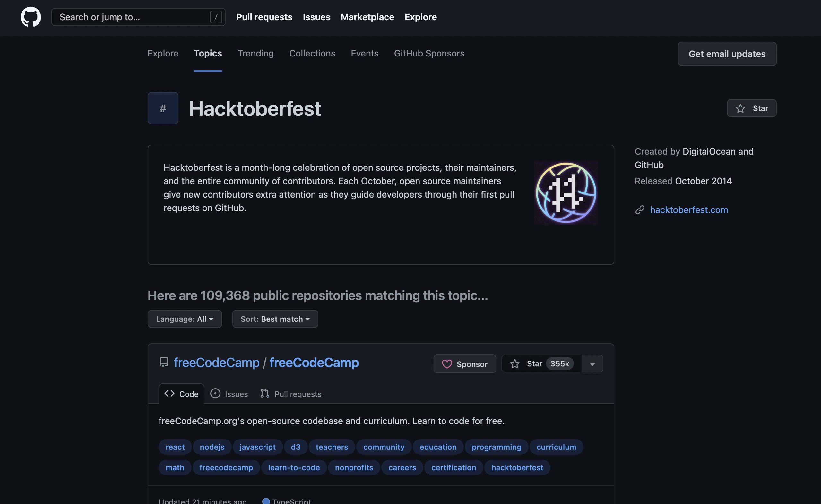Select the repo Pull requests tab
Screen dimensions: 821x504
pyautogui.click(x=291, y=394)
